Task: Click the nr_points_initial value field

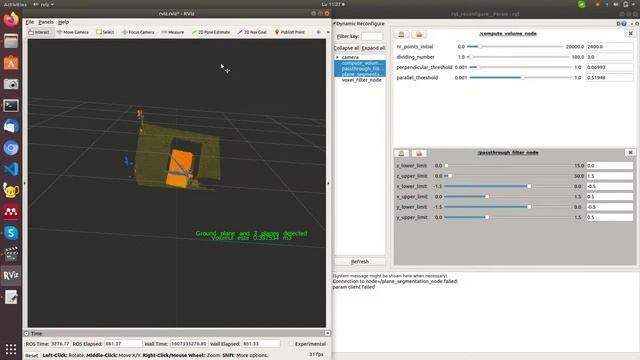Action: click(x=609, y=47)
